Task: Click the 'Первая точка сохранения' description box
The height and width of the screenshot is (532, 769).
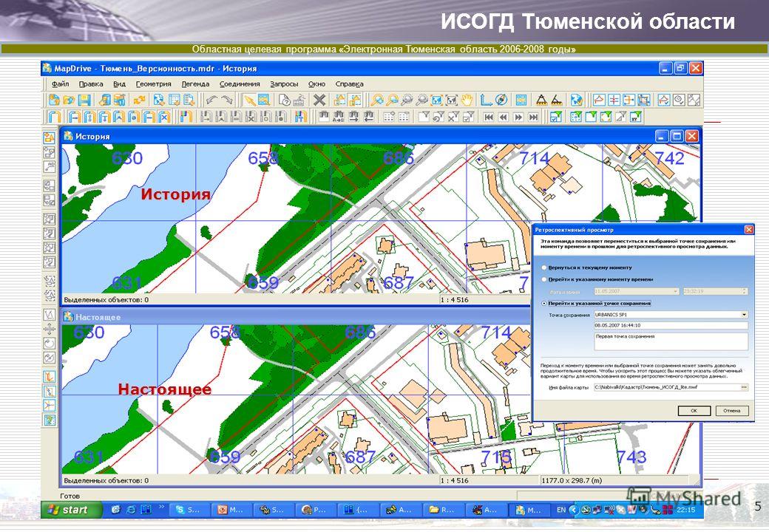Action: pos(671,341)
